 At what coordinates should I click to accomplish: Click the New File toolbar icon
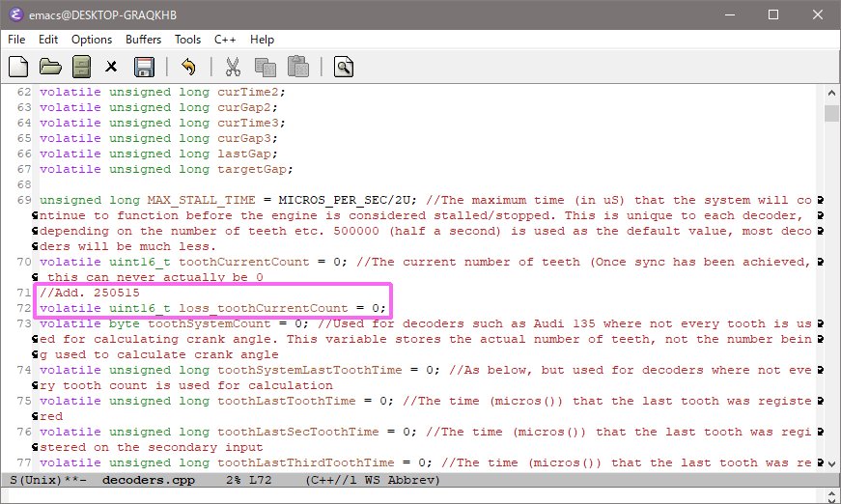pyautogui.click(x=18, y=67)
